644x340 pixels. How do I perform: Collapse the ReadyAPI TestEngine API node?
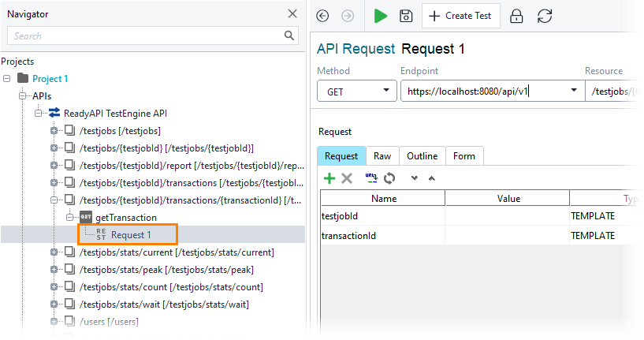click(x=38, y=113)
